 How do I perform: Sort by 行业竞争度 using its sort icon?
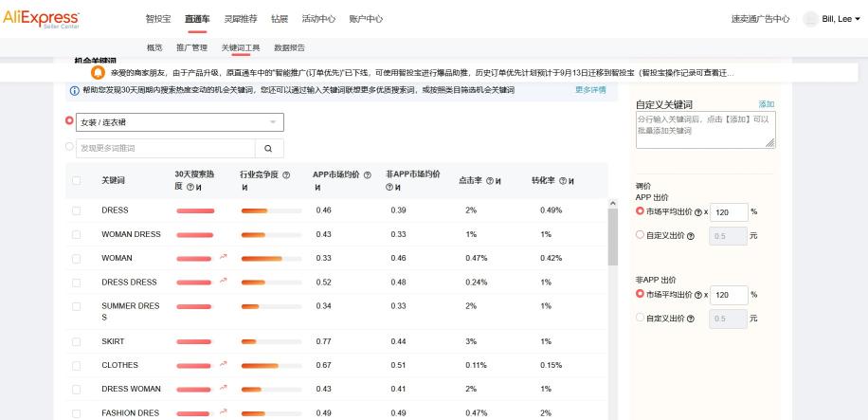[244, 188]
